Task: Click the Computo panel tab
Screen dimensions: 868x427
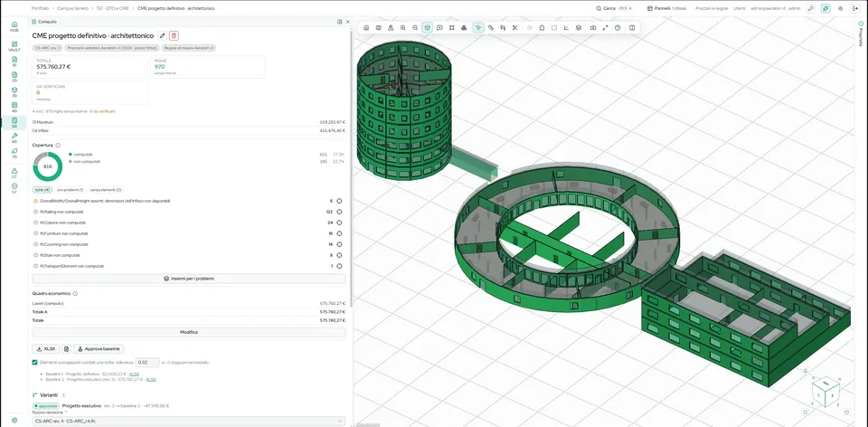Action: 44,22
